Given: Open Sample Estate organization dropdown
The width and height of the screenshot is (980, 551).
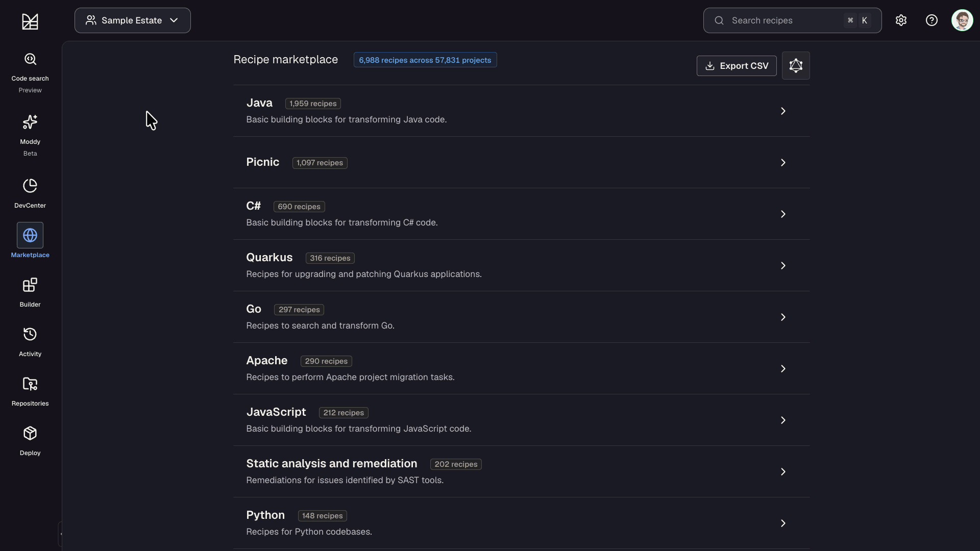Looking at the screenshot, I should point(133,20).
